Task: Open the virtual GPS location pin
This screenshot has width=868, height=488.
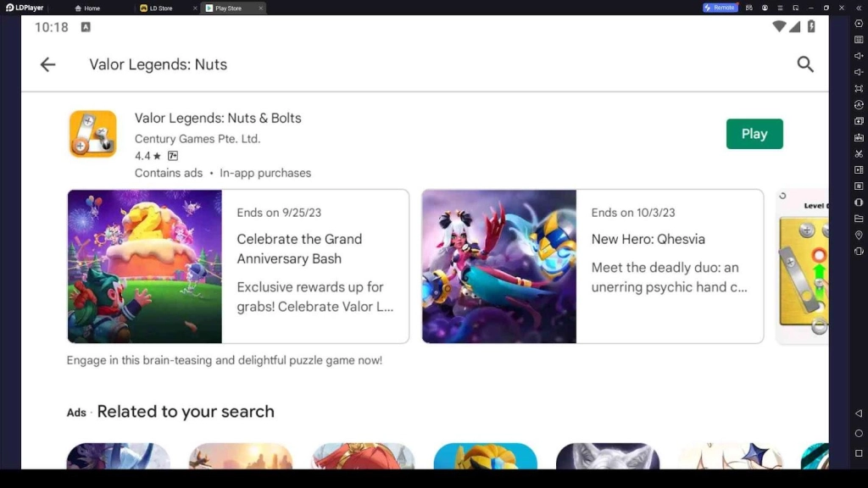Action: (x=859, y=236)
